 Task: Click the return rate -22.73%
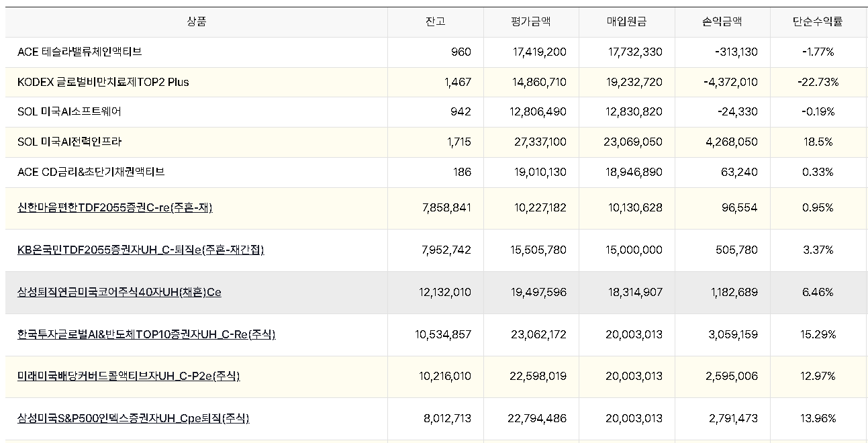818,82
